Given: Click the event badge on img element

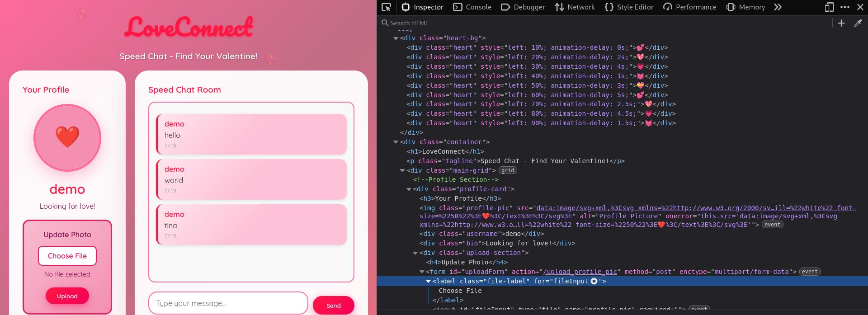Looking at the screenshot, I should click(772, 225).
